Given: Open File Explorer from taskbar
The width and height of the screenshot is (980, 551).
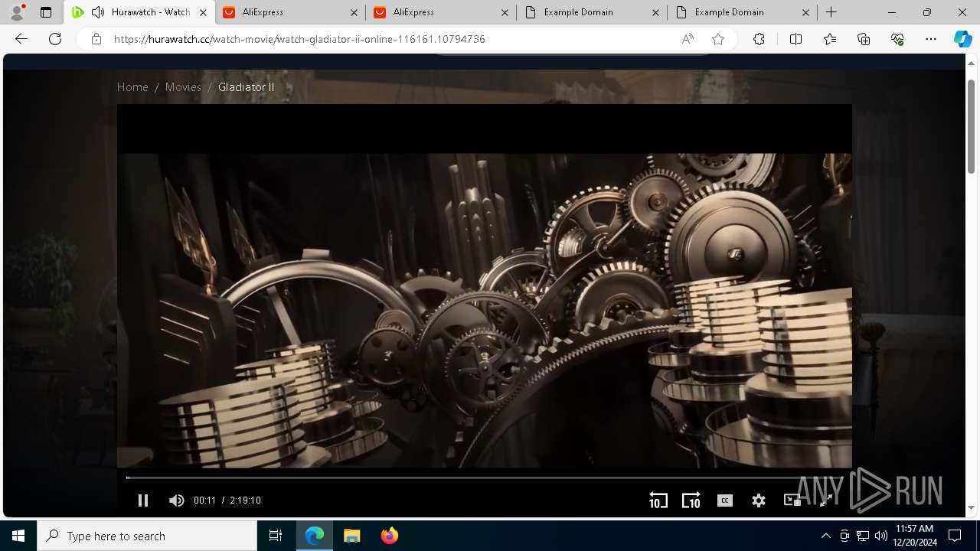Looking at the screenshot, I should (x=351, y=536).
